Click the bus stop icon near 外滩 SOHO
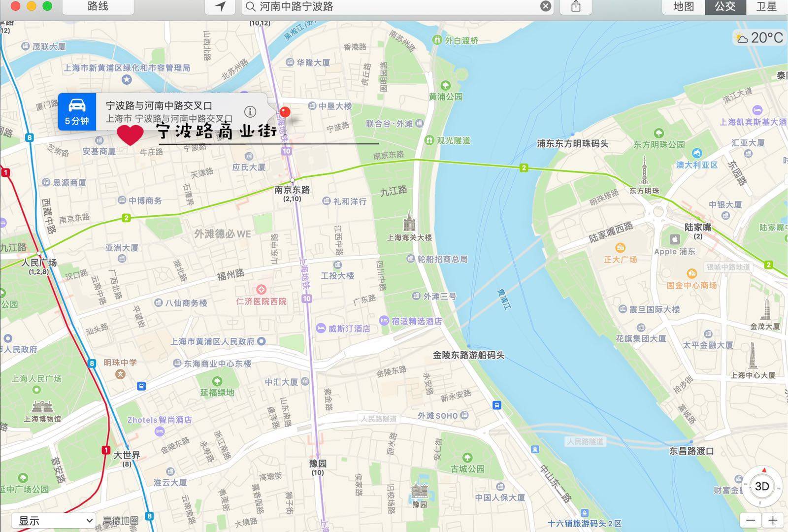This screenshot has height=532, width=788. (x=497, y=405)
